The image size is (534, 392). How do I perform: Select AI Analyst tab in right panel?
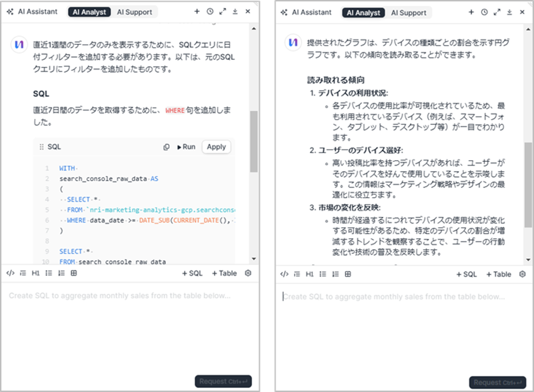[x=364, y=12]
